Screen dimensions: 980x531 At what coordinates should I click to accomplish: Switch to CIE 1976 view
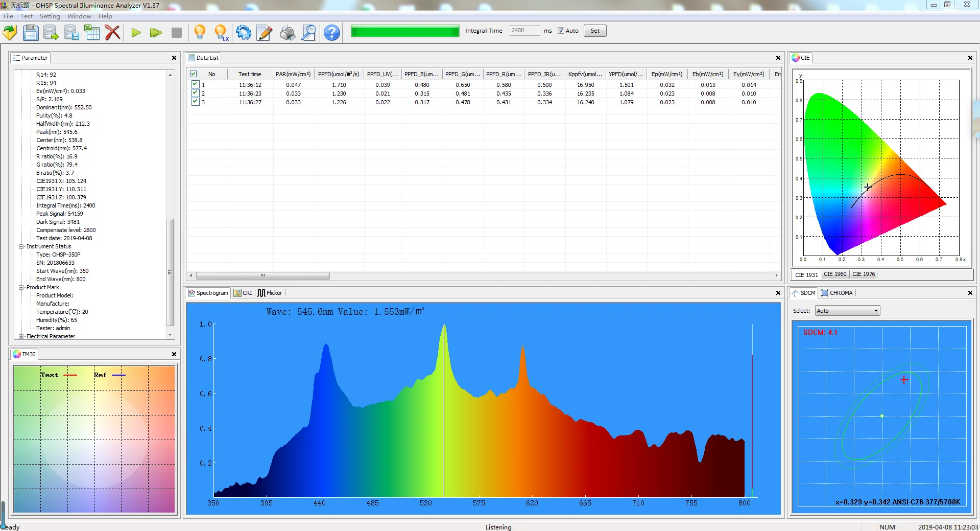[863, 274]
